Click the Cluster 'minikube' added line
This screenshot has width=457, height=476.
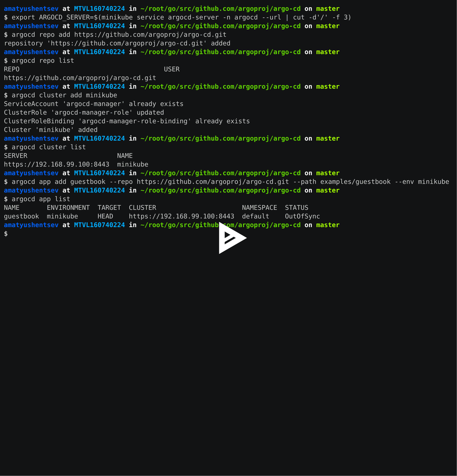pos(51,130)
